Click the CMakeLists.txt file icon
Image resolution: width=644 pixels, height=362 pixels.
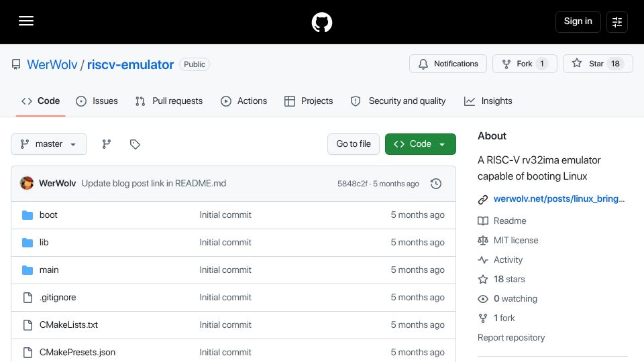point(28,325)
